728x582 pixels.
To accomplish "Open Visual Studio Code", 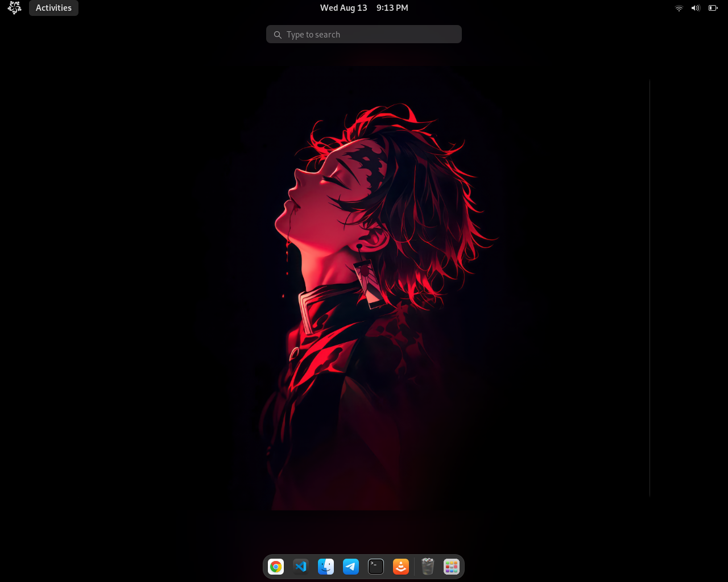I will tap(301, 566).
